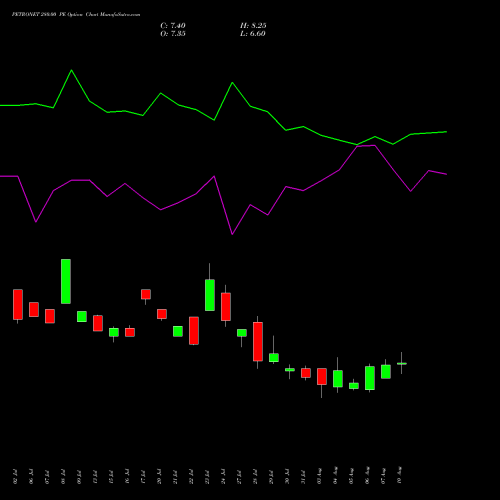Click the PETRONET PE Option chart title
Screen dimensions: 500x500
tap(76, 15)
